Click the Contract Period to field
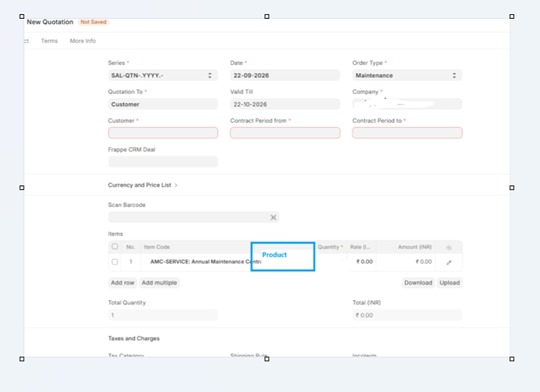 [x=407, y=133]
